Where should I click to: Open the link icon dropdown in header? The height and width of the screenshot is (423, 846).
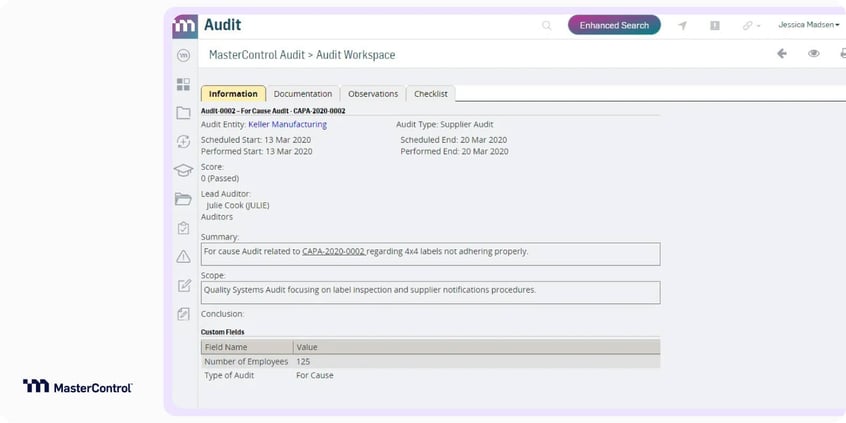[x=751, y=25]
